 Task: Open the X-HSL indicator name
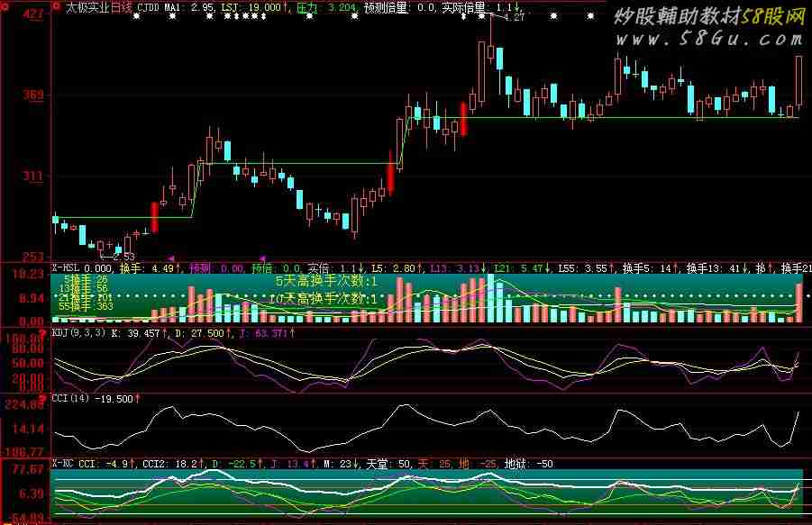point(65,268)
